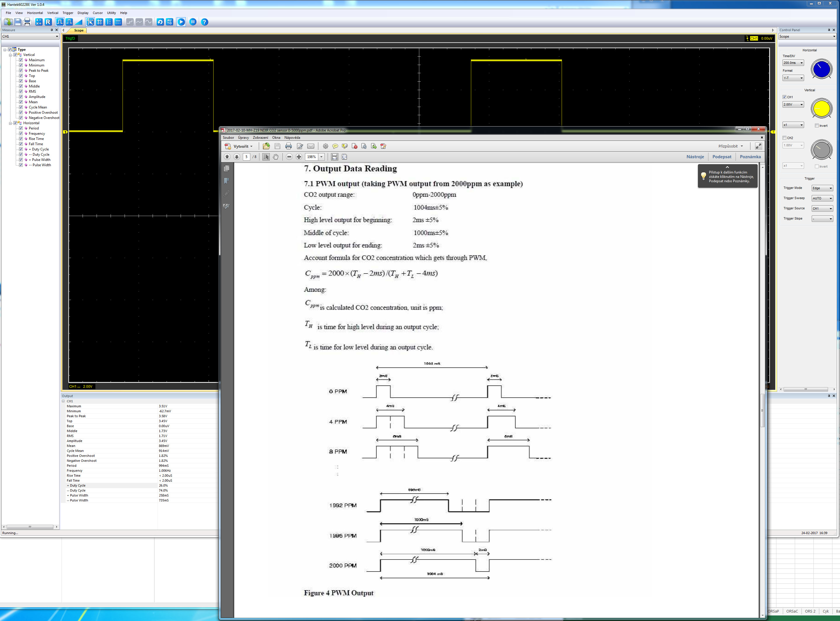
Task: Click the Pause acquisition icon
Action: pos(193,22)
